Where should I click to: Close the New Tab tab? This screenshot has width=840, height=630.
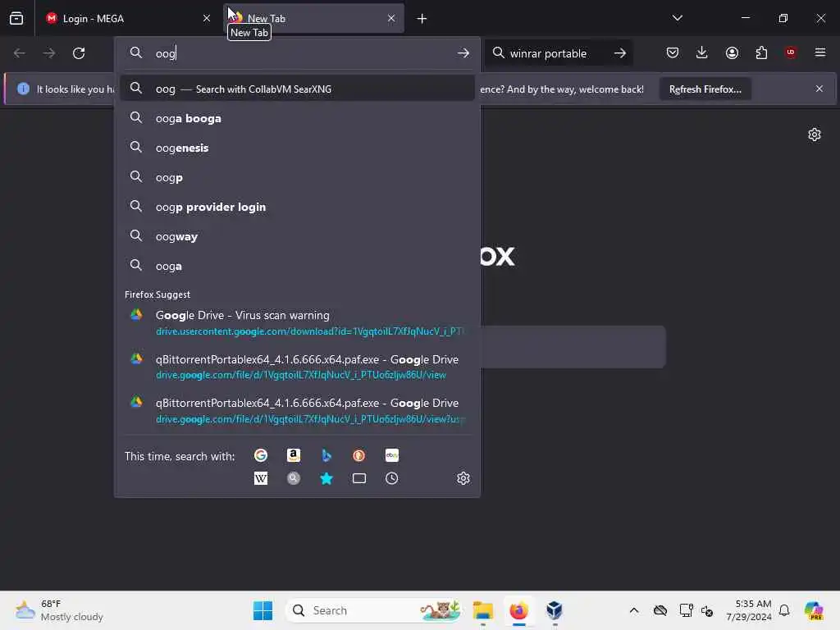tap(391, 18)
